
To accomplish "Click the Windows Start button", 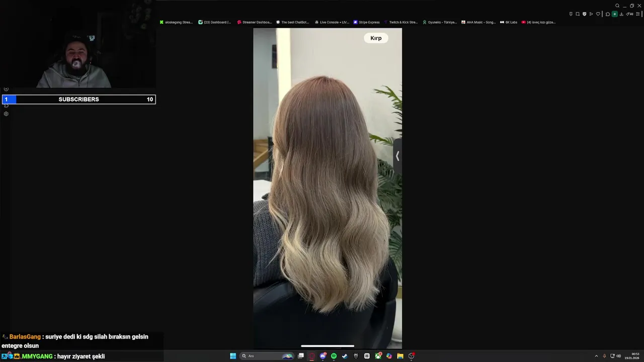I will [x=233, y=356].
